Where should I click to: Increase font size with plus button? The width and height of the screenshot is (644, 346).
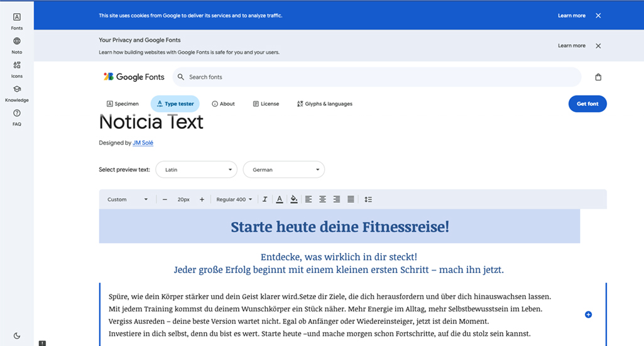(x=202, y=199)
